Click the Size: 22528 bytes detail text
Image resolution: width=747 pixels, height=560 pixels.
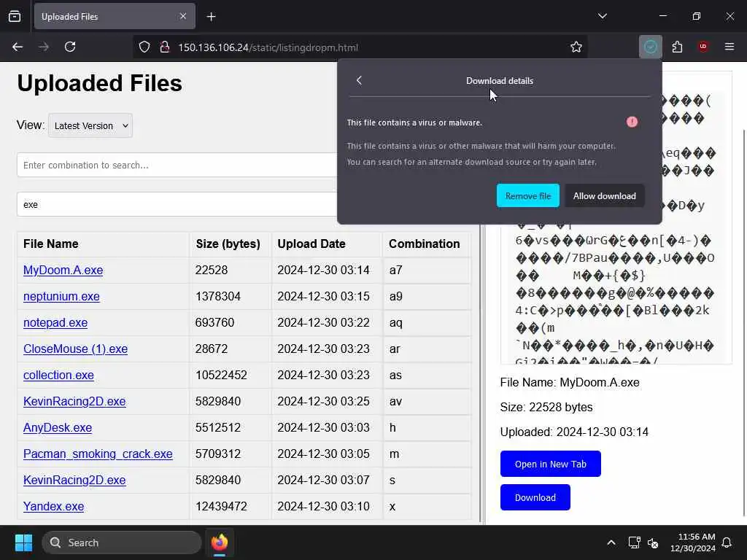[546, 407]
